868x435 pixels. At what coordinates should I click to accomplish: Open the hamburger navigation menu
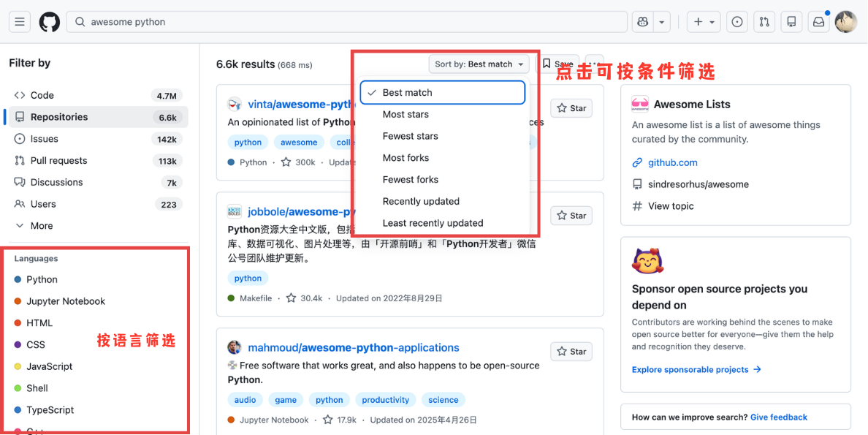pyautogui.click(x=20, y=22)
